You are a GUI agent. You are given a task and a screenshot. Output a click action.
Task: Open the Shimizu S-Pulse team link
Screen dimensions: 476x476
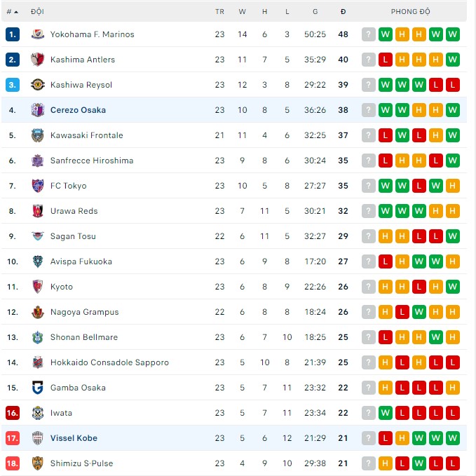point(81,463)
